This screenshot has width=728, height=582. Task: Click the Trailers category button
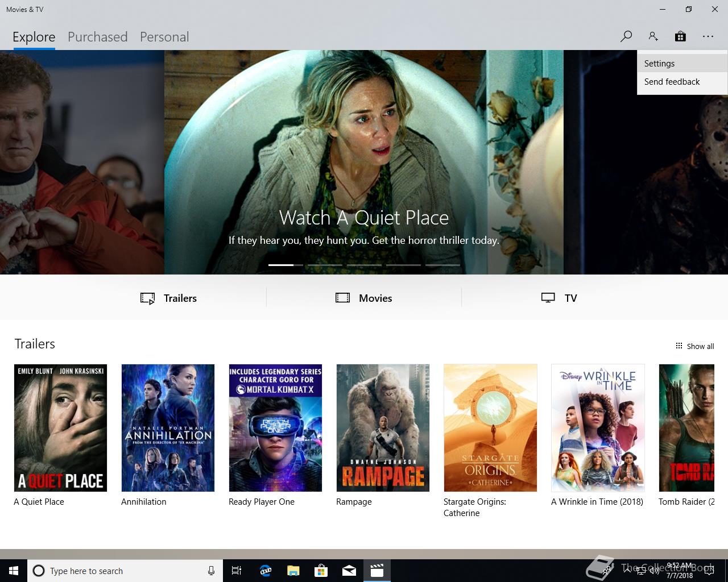(x=168, y=298)
